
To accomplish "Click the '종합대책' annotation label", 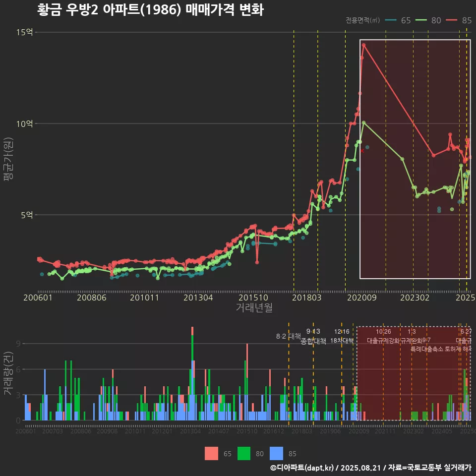I will pyautogui.click(x=313, y=341).
